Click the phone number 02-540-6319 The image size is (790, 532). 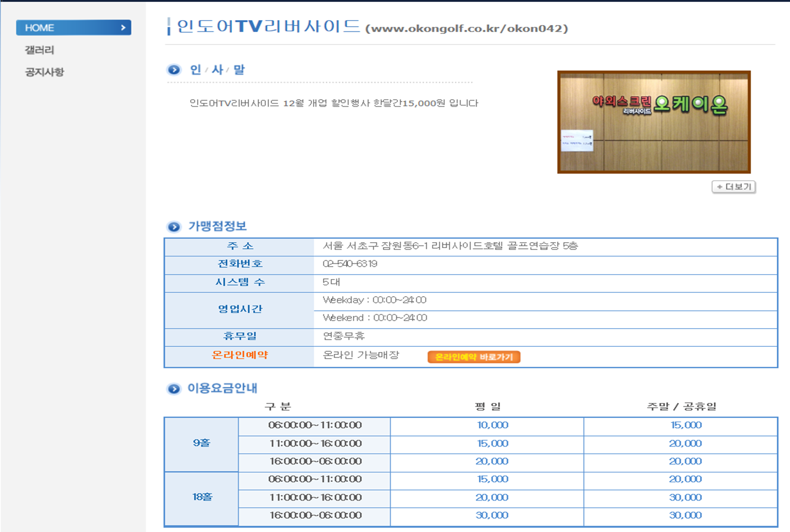[350, 264]
